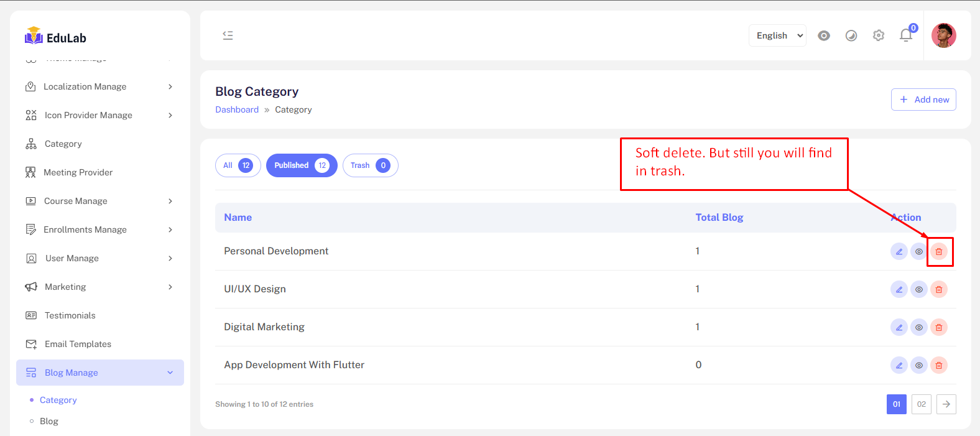This screenshot has height=436, width=980.
Task: Go to Dashboard breadcrumb link
Action: (237, 109)
